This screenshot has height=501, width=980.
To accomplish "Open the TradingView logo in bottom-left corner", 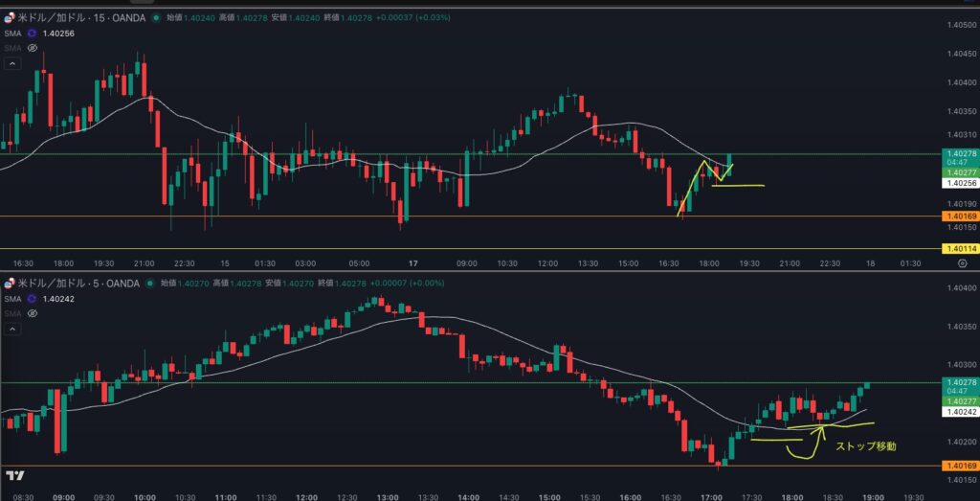I will point(14,476).
